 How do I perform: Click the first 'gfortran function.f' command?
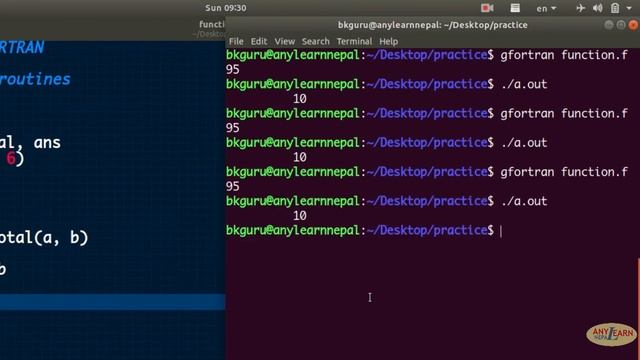tap(564, 55)
